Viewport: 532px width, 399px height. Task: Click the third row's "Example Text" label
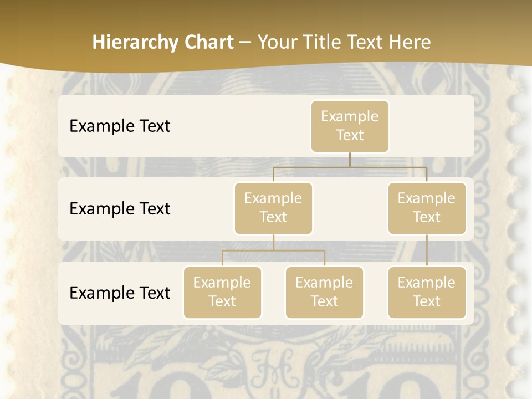(x=120, y=293)
